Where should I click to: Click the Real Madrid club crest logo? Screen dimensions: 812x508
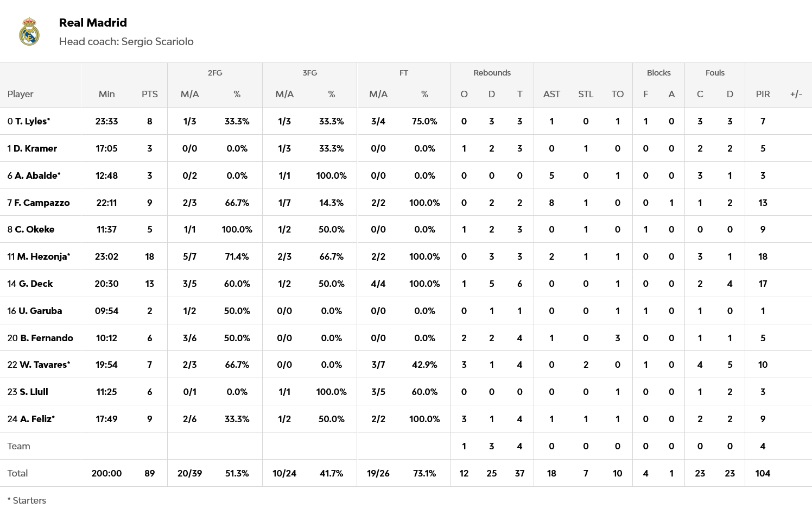pos(29,32)
